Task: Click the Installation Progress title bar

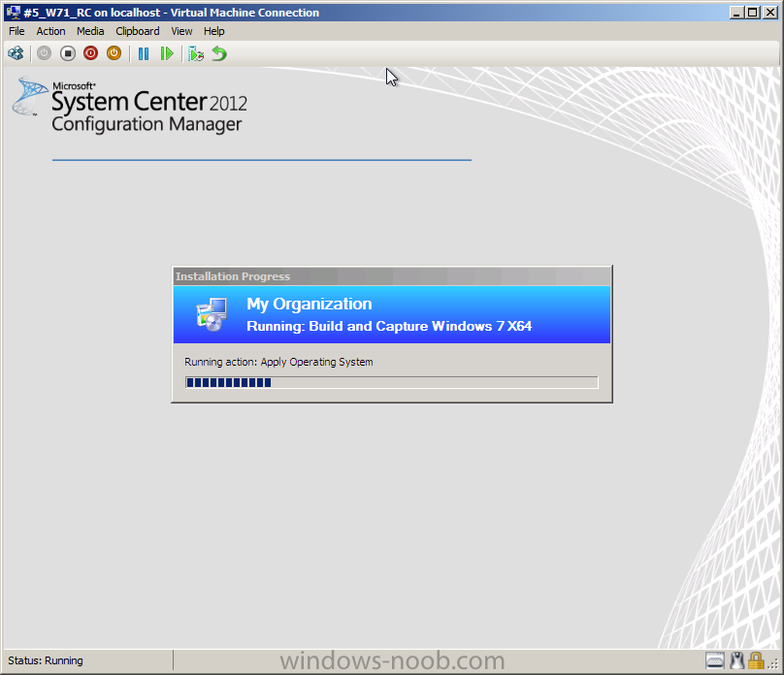Action: point(391,276)
